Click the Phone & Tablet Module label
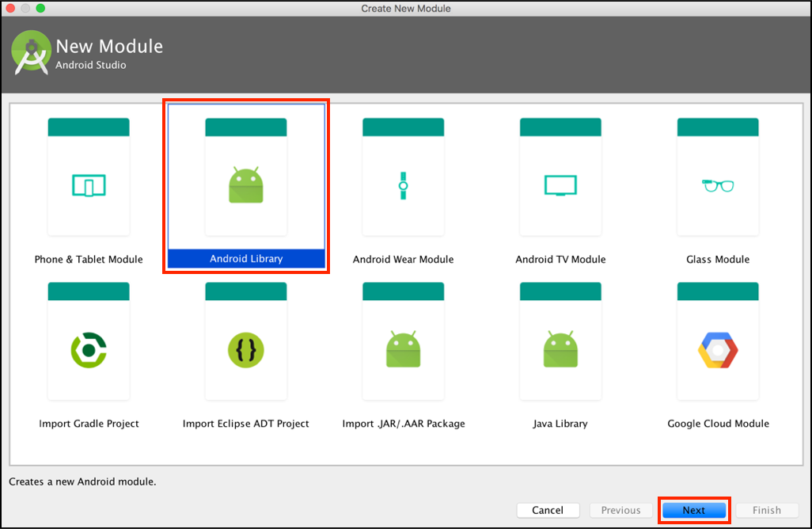 point(89,259)
